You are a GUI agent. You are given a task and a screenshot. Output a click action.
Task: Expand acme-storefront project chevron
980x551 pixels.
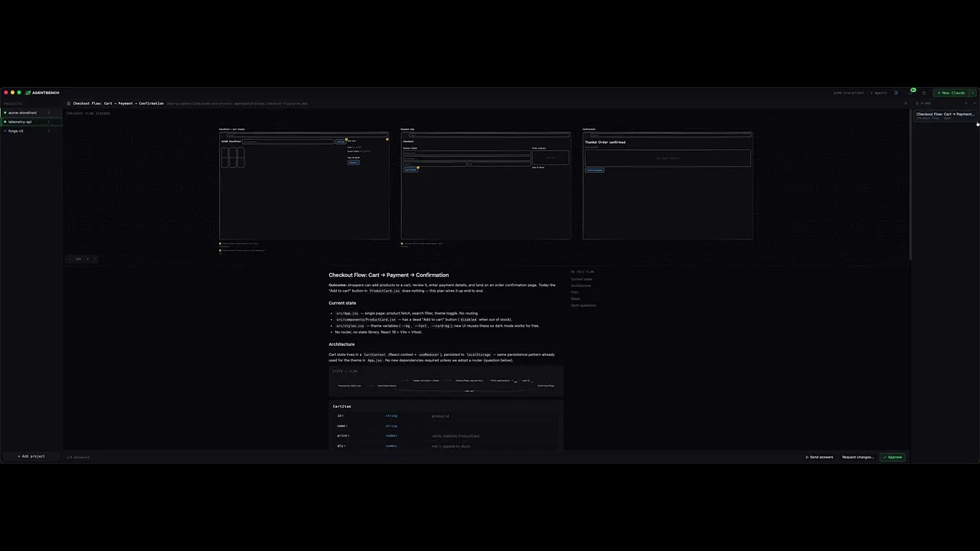pyautogui.click(x=48, y=112)
